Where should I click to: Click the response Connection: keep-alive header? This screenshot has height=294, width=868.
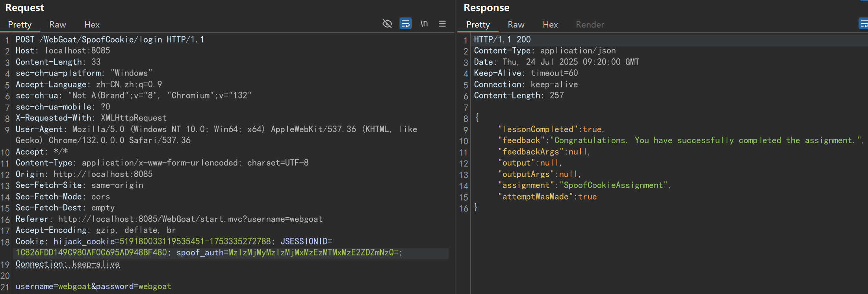[x=526, y=84]
